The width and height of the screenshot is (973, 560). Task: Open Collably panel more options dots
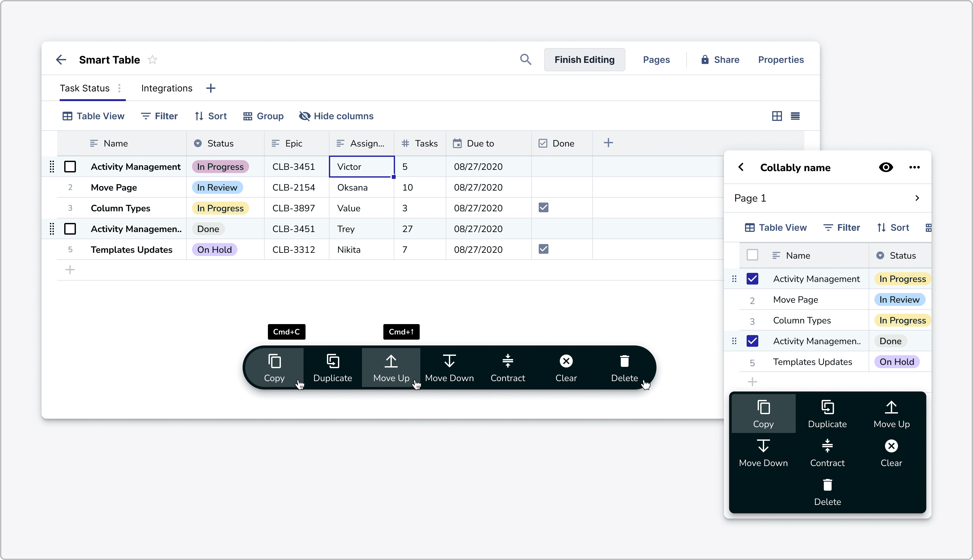(915, 167)
